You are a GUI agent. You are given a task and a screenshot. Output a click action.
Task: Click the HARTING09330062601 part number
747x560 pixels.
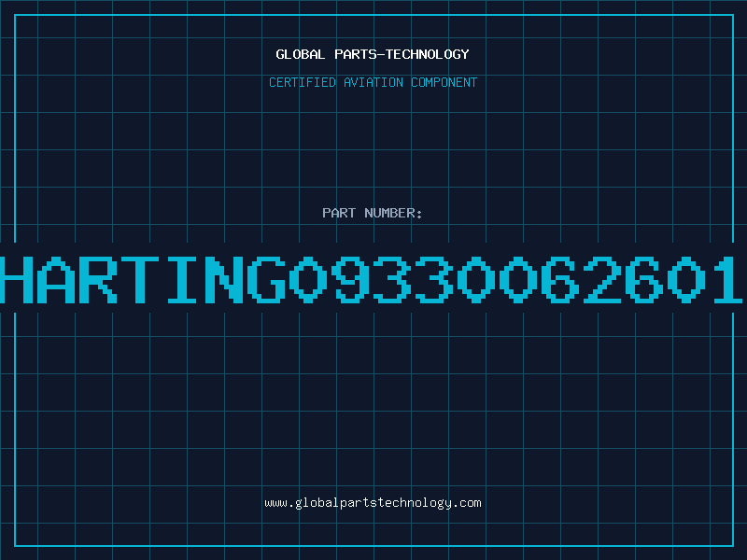click(371, 279)
